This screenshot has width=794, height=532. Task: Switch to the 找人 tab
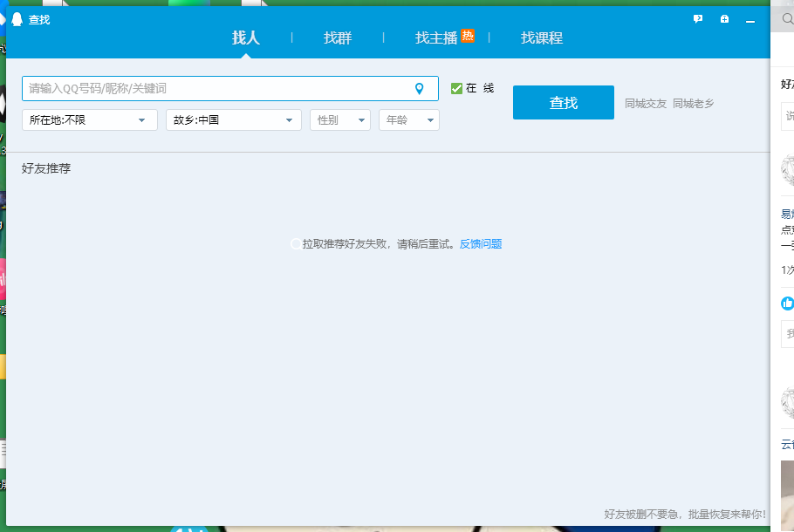click(x=246, y=38)
